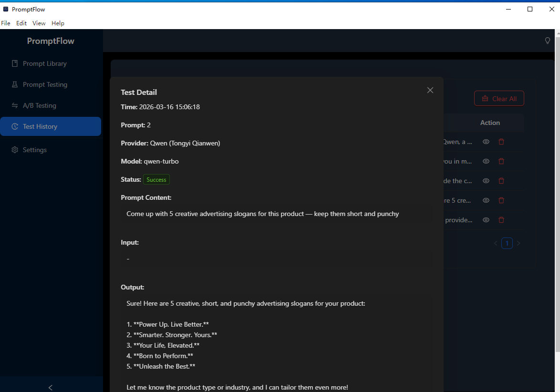Image resolution: width=560 pixels, height=392 pixels.
Task: Close the Test Detail dialog
Action: click(430, 90)
